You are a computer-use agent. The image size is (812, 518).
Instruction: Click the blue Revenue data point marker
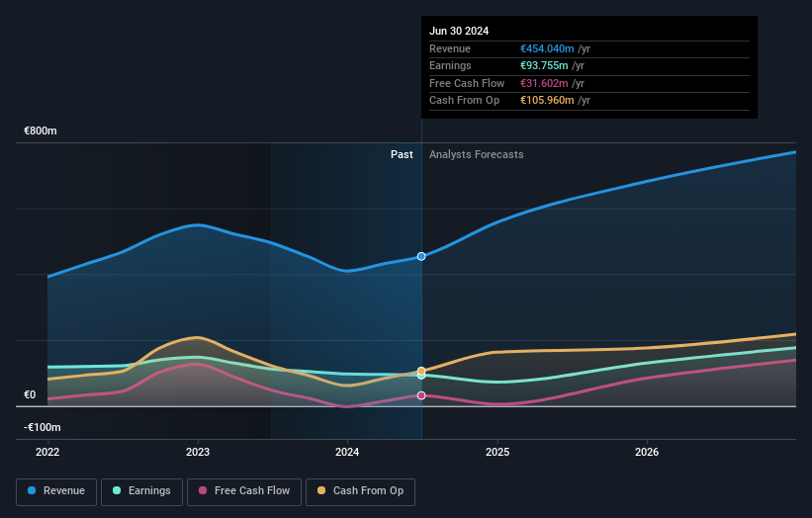click(x=421, y=256)
